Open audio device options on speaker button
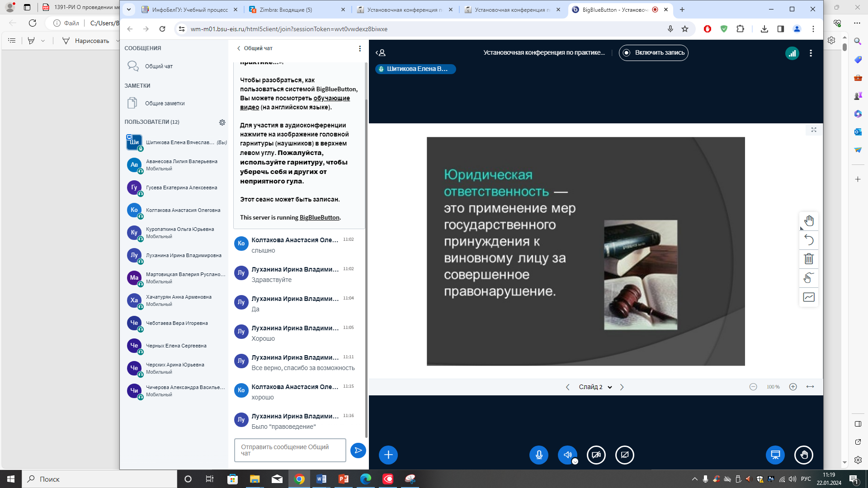 pyautogui.click(x=575, y=461)
